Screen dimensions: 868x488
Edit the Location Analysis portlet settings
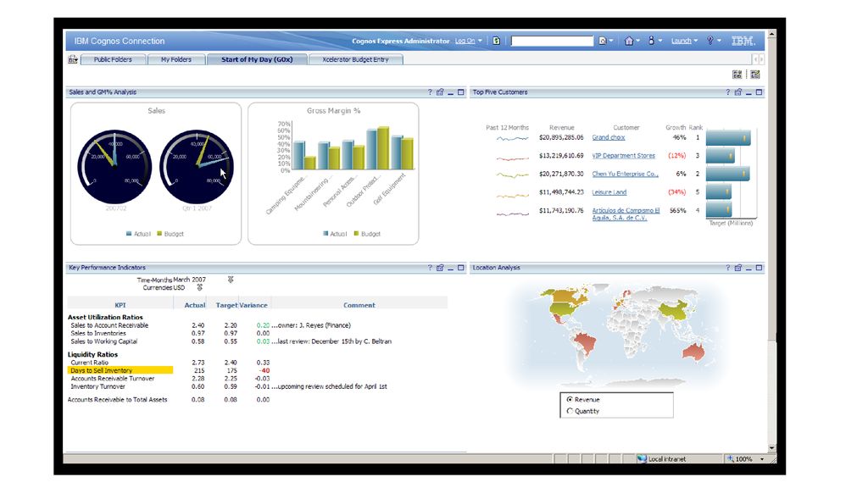tap(738, 268)
